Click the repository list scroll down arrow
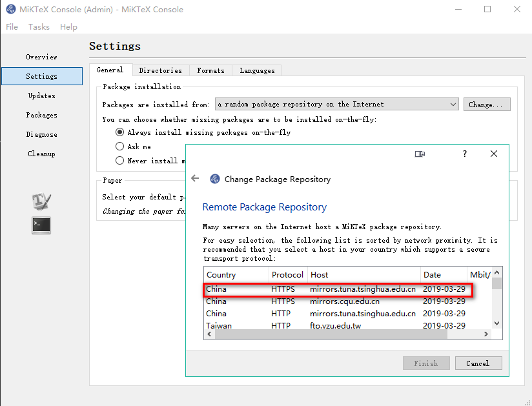The height and width of the screenshot is (406, 532). click(x=496, y=323)
